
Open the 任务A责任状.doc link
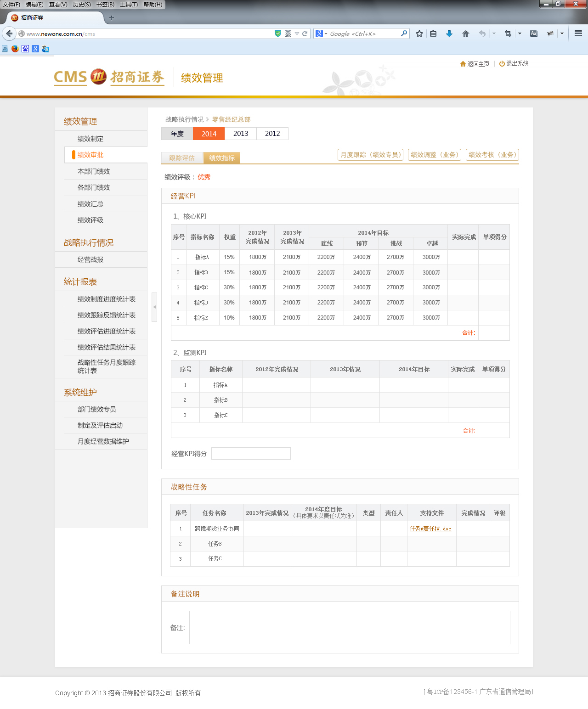coord(431,529)
